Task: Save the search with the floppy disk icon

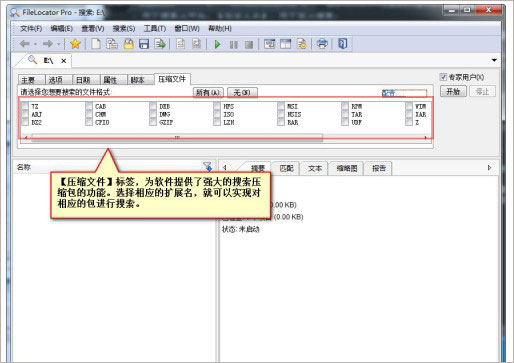Action: [x=144, y=44]
